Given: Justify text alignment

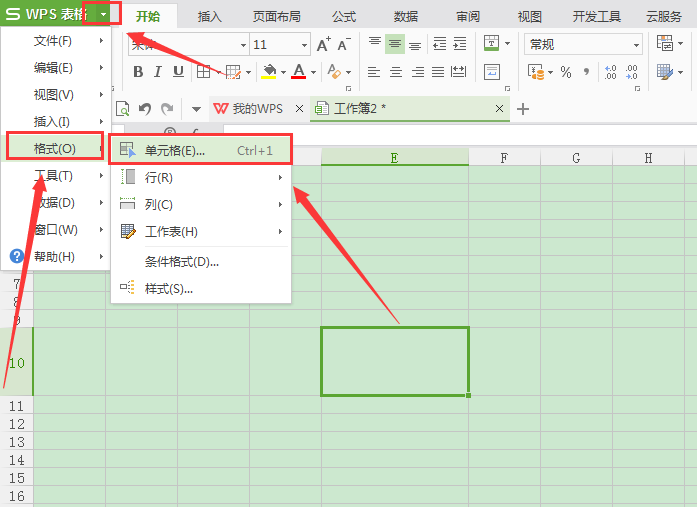Looking at the screenshot, I should [438, 72].
